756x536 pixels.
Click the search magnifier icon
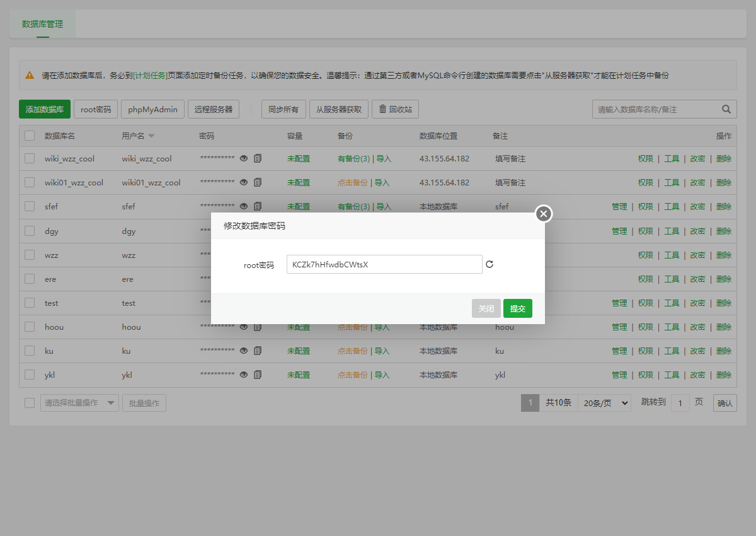[x=726, y=109]
